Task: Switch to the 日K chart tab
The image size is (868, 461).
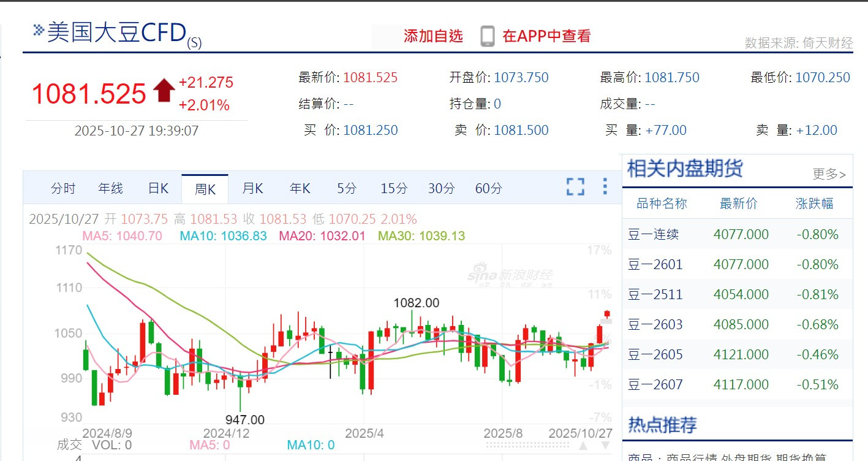Action: (x=158, y=189)
